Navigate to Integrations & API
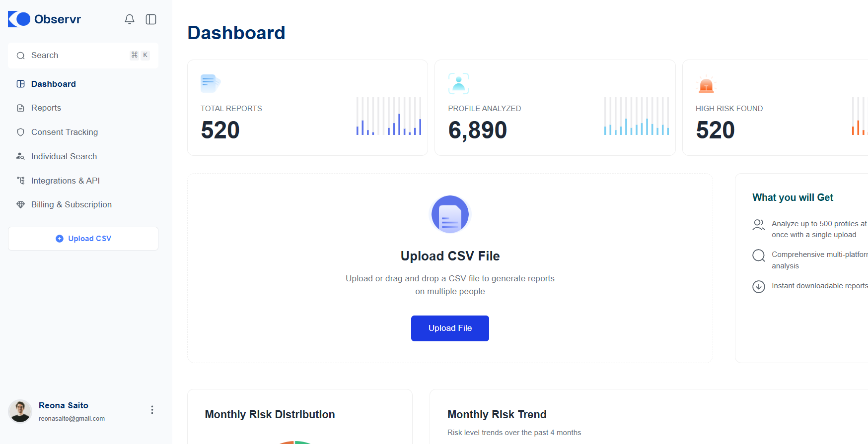 click(66, 181)
